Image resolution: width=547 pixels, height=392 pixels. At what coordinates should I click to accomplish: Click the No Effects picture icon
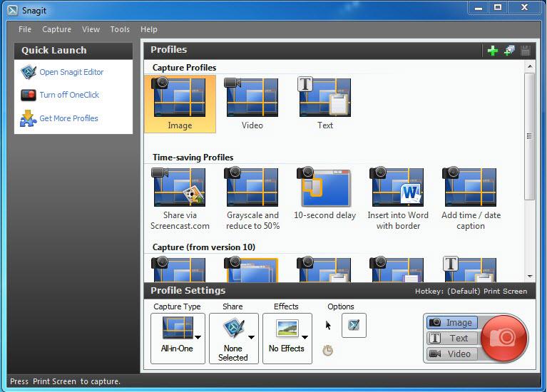(x=287, y=328)
